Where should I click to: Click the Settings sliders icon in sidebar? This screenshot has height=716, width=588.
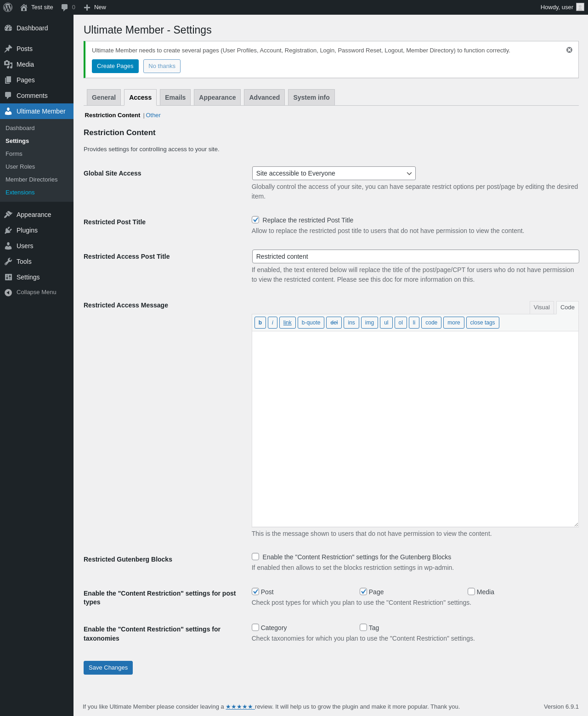(x=8, y=277)
